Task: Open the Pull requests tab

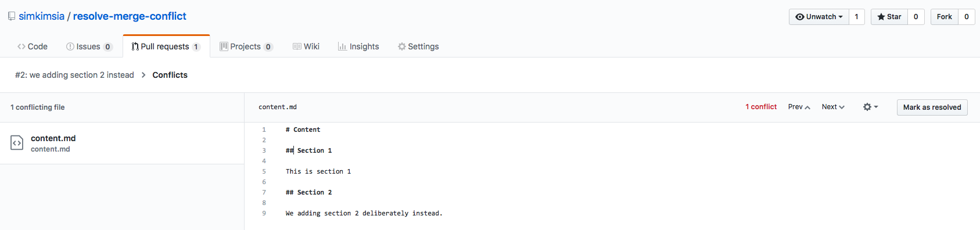Action: 166,46
